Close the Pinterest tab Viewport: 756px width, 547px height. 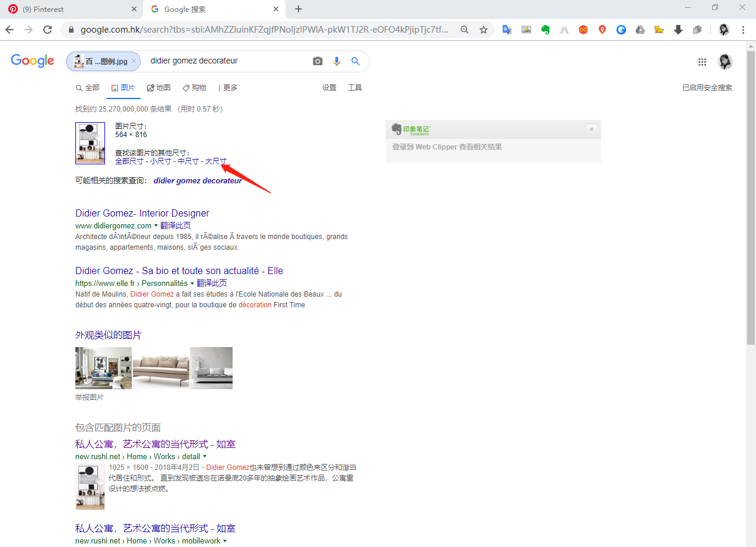tap(134, 9)
